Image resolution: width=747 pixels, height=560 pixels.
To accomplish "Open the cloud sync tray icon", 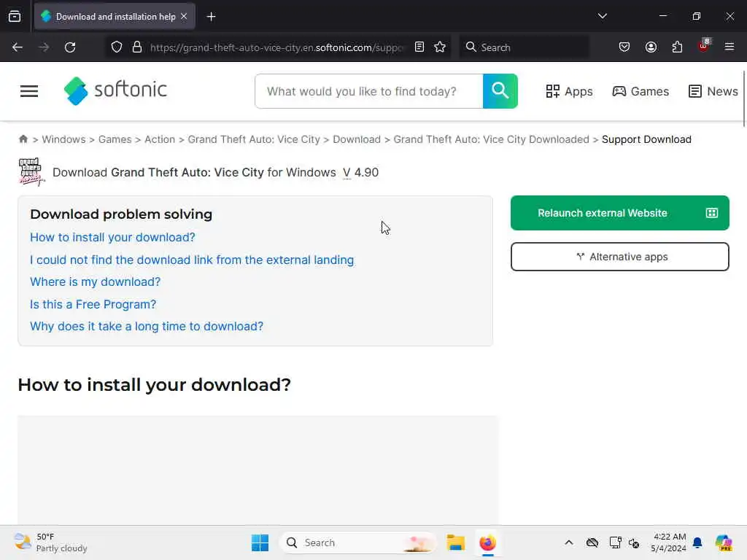I will [x=592, y=542].
